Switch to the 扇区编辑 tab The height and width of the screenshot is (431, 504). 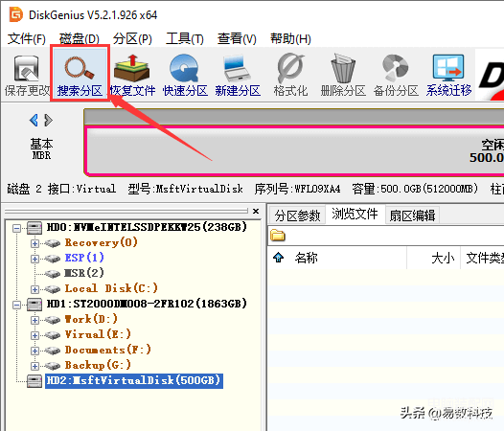coord(412,215)
